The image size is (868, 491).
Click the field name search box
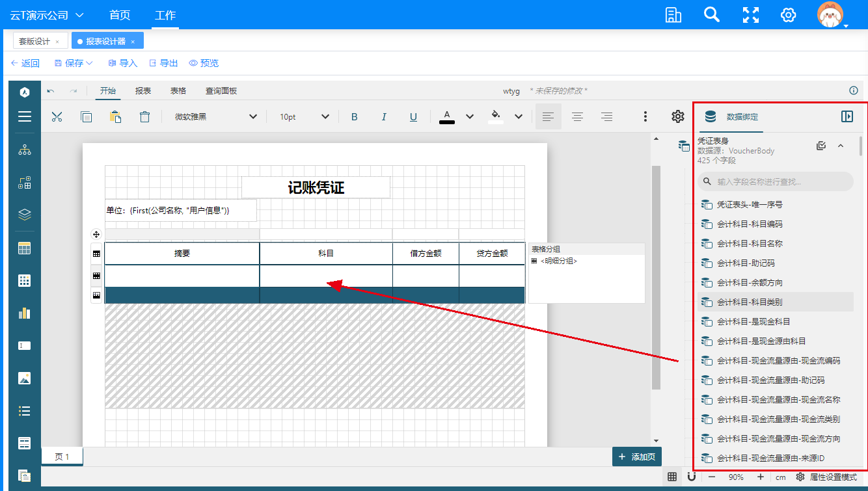pyautogui.click(x=775, y=182)
